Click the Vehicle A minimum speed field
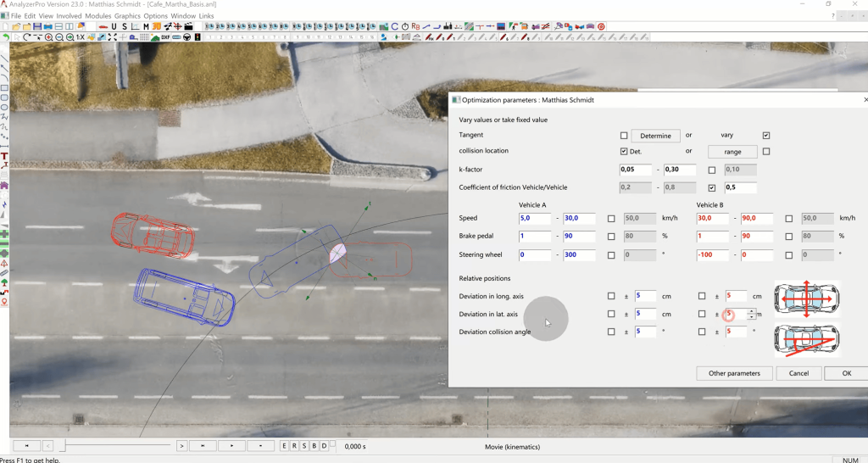 tap(534, 219)
